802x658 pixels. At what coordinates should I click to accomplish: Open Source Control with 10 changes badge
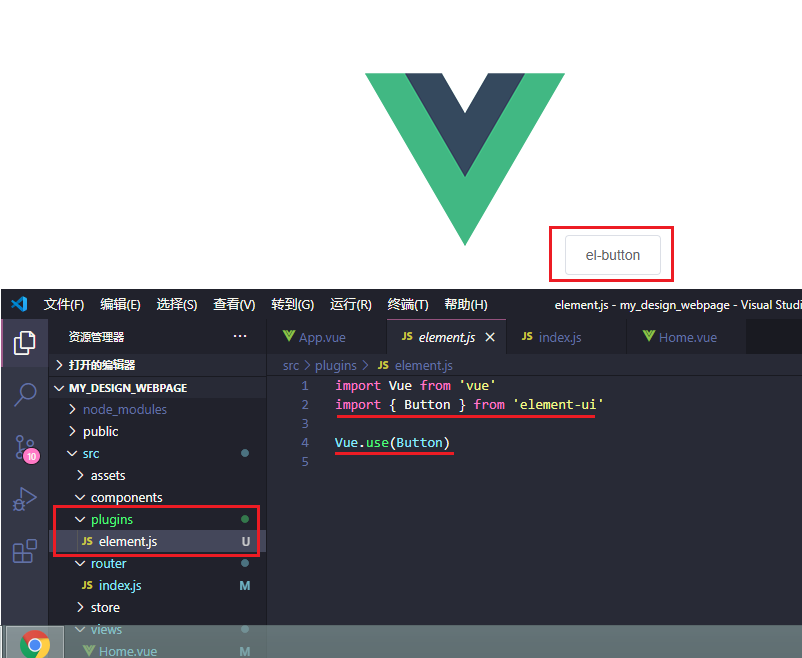[26, 448]
